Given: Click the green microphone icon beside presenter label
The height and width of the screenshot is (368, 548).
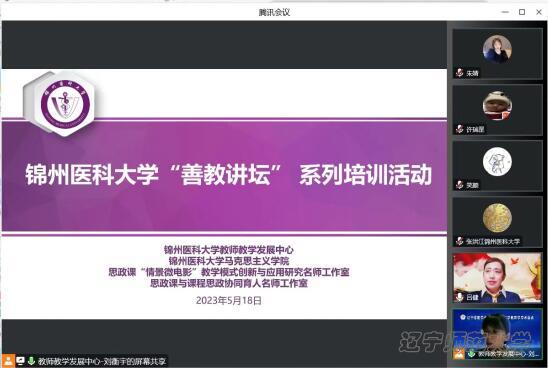Looking at the screenshot, I should (31, 361).
